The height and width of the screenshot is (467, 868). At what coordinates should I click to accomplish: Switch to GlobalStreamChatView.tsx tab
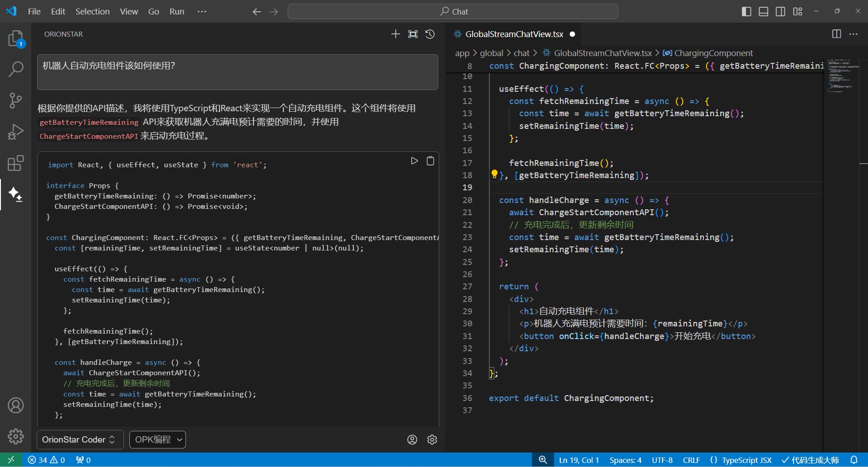[514, 34]
